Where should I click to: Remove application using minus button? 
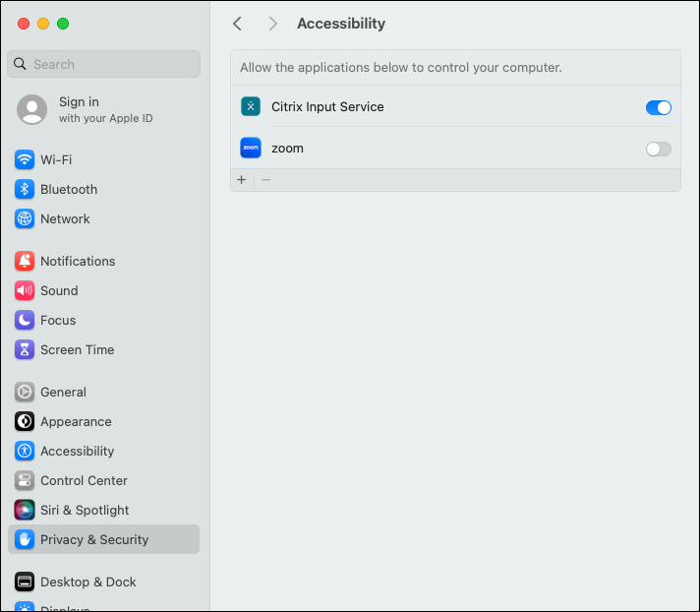(x=265, y=180)
